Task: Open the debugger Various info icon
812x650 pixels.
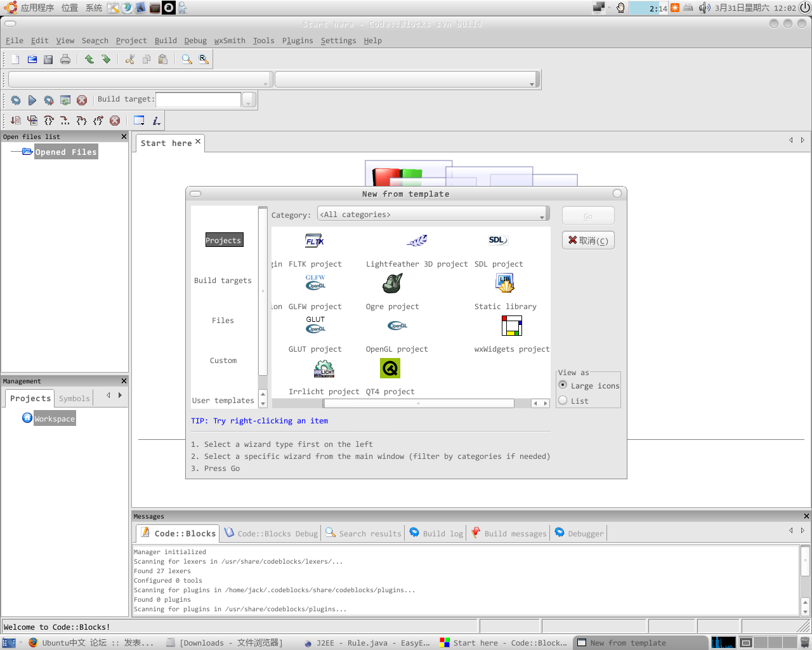Action: click(x=156, y=121)
